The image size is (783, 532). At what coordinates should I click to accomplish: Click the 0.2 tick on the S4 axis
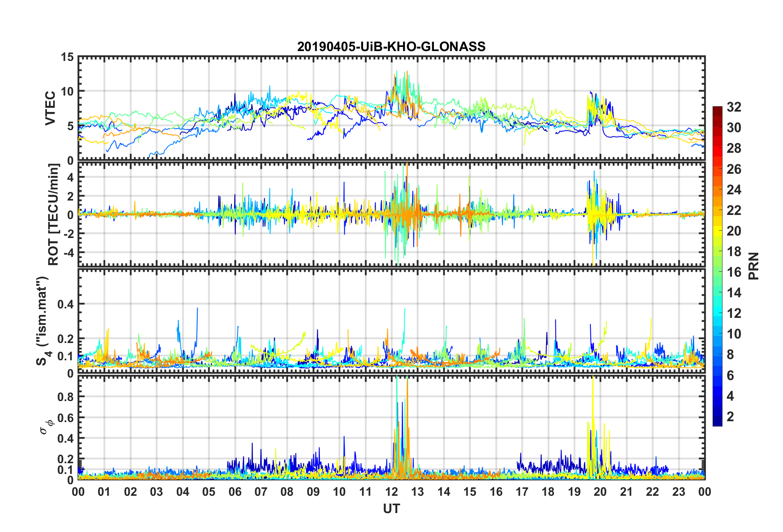(65, 339)
